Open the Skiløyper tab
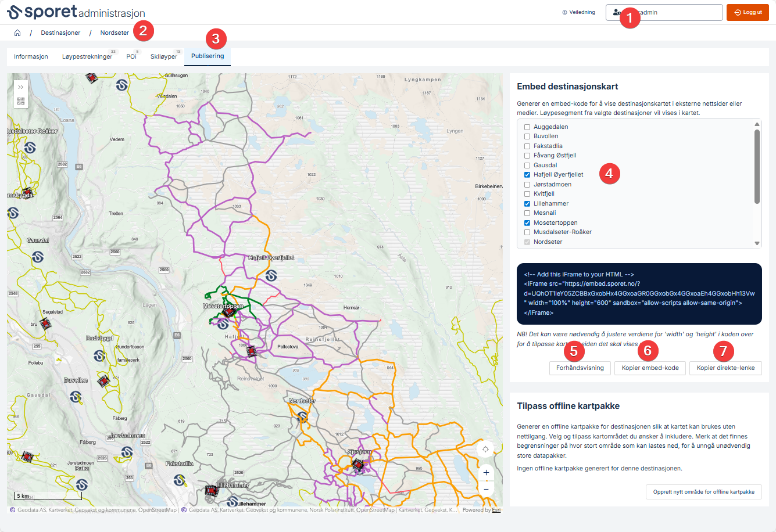Image resolution: width=776 pixels, height=532 pixels. click(x=163, y=57)
